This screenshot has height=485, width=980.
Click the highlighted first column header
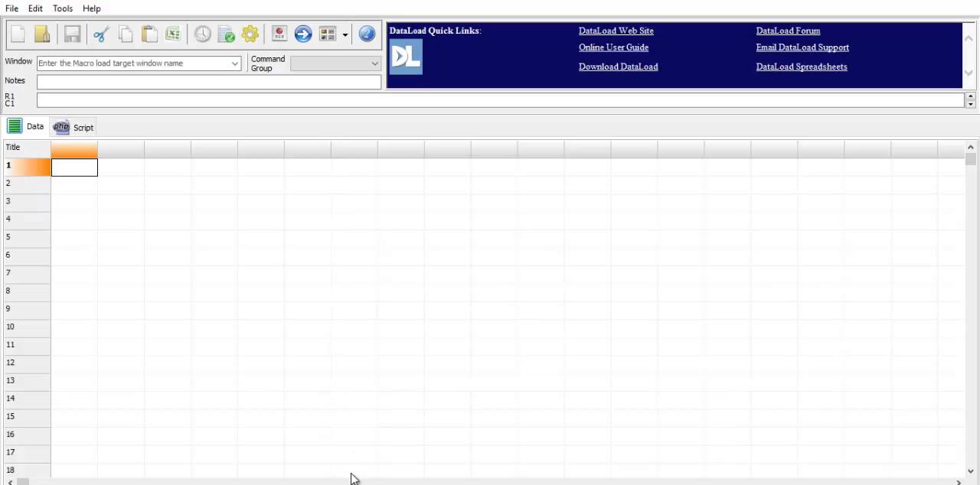tap(74, 149)
